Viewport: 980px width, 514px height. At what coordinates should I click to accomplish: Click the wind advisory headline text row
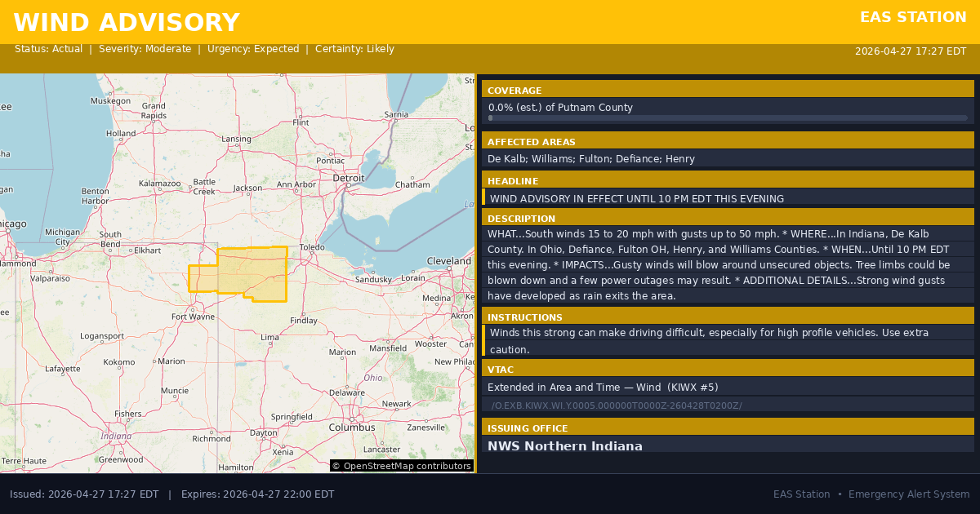coord(637,198)
